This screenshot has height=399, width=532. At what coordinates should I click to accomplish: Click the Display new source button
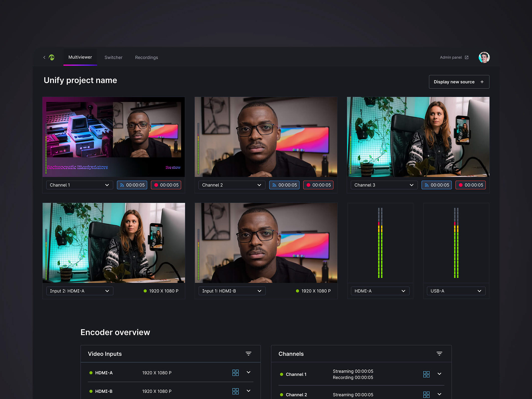(x=459, y=82)
